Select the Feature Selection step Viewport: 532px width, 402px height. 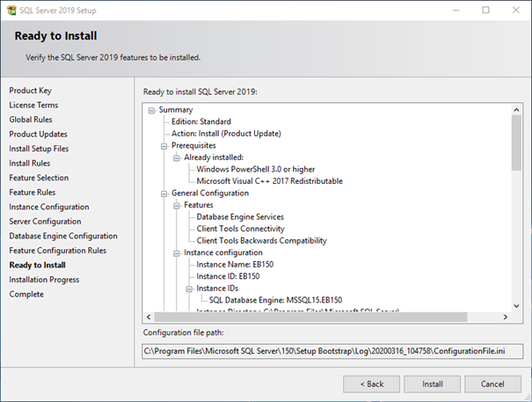click(x=39, y=178)
